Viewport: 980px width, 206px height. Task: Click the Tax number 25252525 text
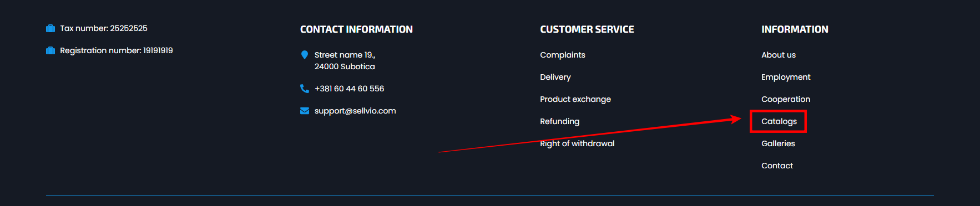[104, 28]
